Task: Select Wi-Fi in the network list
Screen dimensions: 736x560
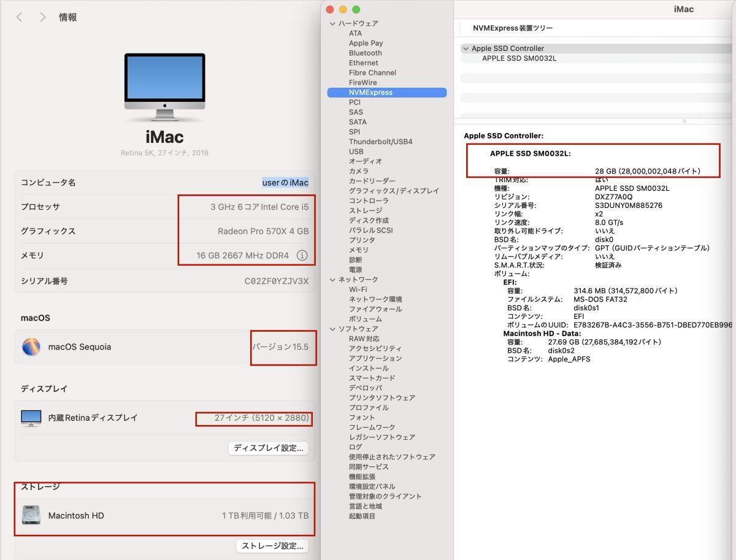Action: pyautogui.click(x=358, y=289)
